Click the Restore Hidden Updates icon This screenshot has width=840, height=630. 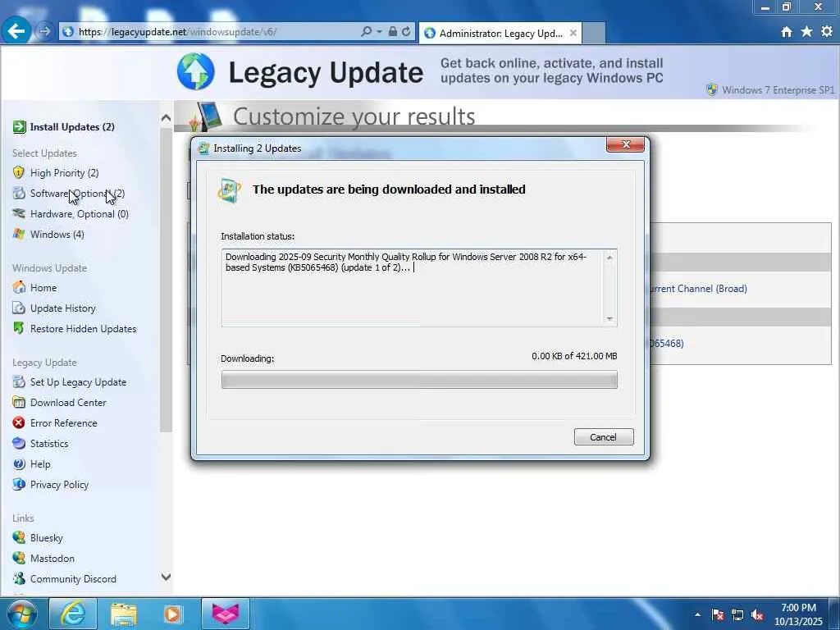click(19, 328)
